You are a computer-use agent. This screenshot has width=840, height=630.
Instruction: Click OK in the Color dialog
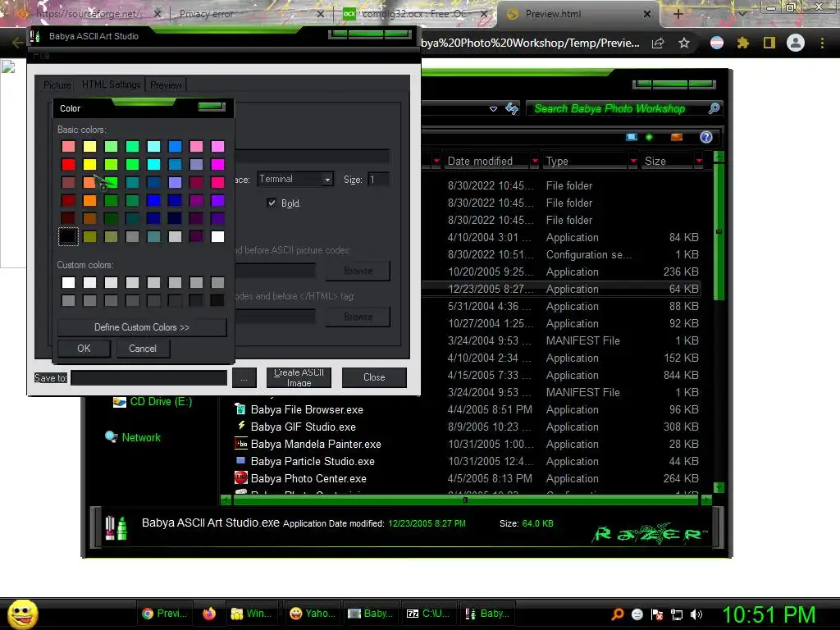pyautogui.click(x=84, y=348)
